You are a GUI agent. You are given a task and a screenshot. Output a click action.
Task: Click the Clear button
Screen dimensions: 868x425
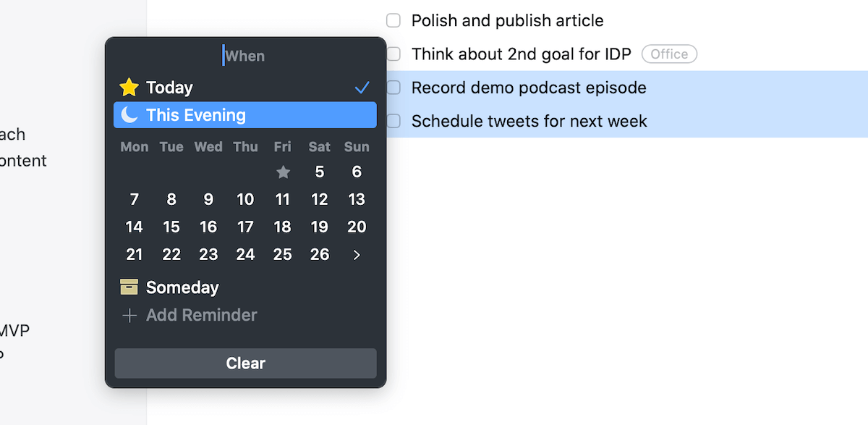(x=244, y=363)
